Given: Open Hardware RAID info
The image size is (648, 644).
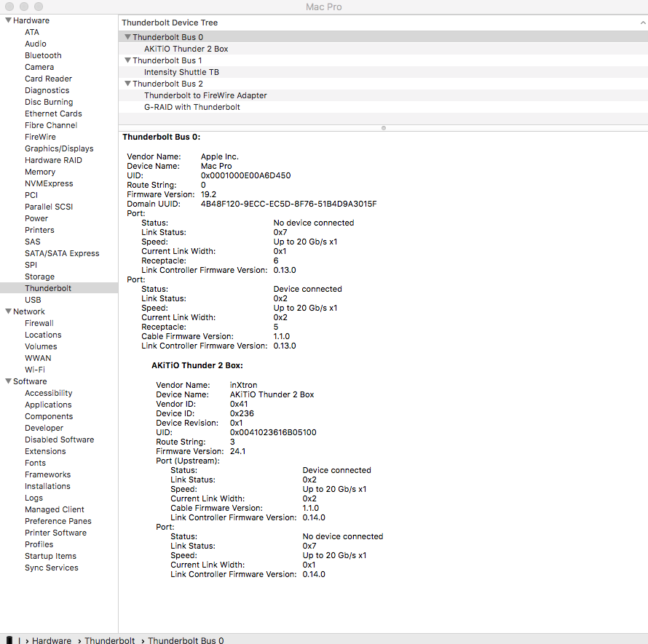Looking at the screenshot, I should [x=53, y=160].
